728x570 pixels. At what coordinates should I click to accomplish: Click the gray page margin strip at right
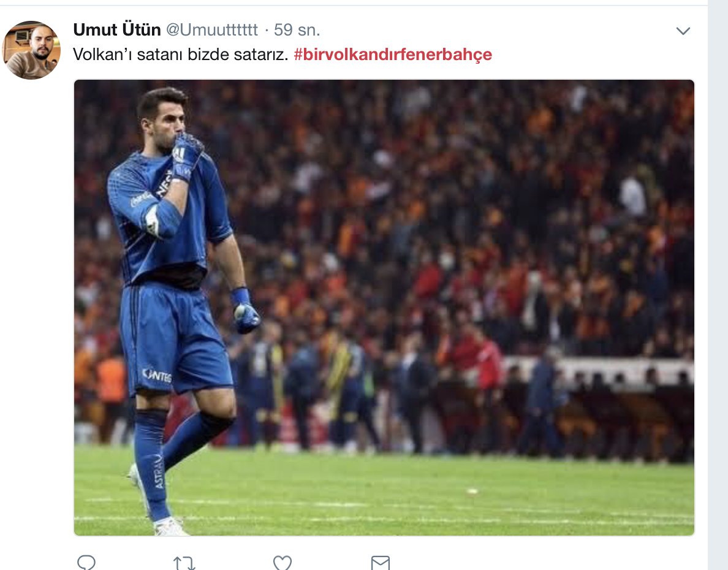point(718,276)
